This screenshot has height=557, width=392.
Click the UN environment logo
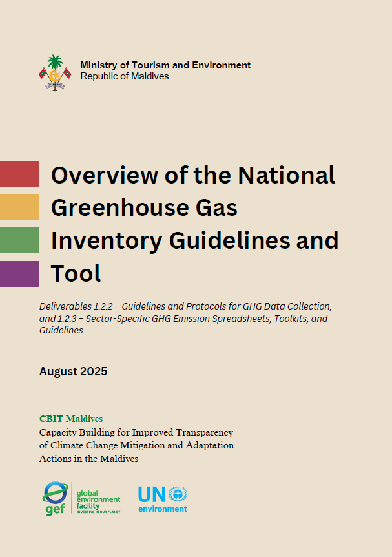tap(162, 499)
